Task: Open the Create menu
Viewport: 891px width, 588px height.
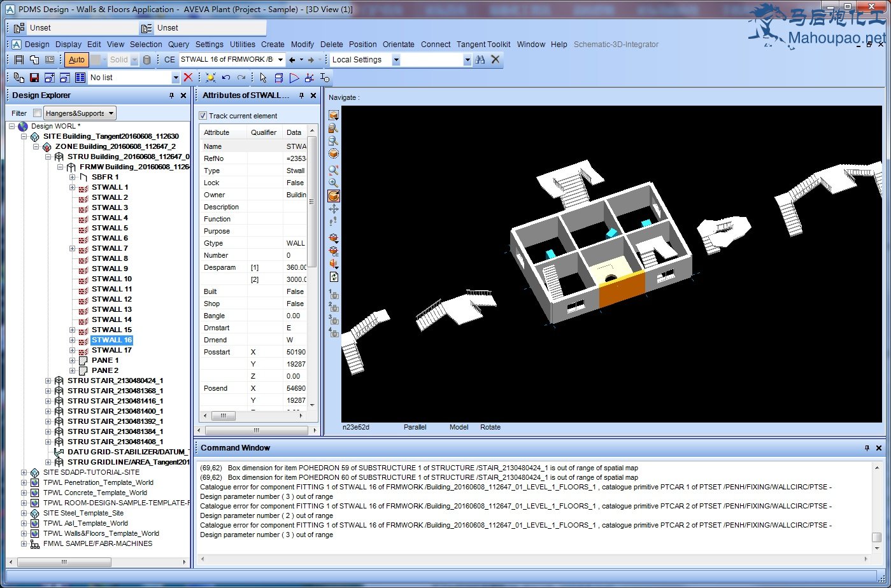Action: (273, 44)
